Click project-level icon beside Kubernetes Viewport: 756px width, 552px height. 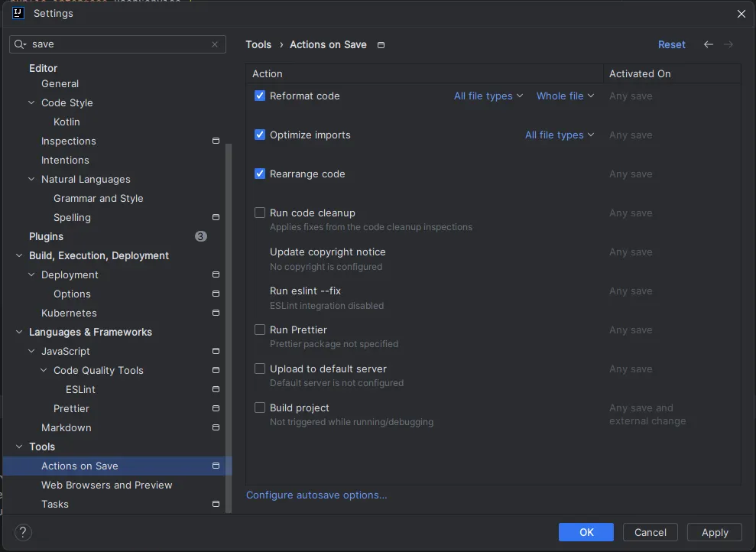(x=216, y=313)
